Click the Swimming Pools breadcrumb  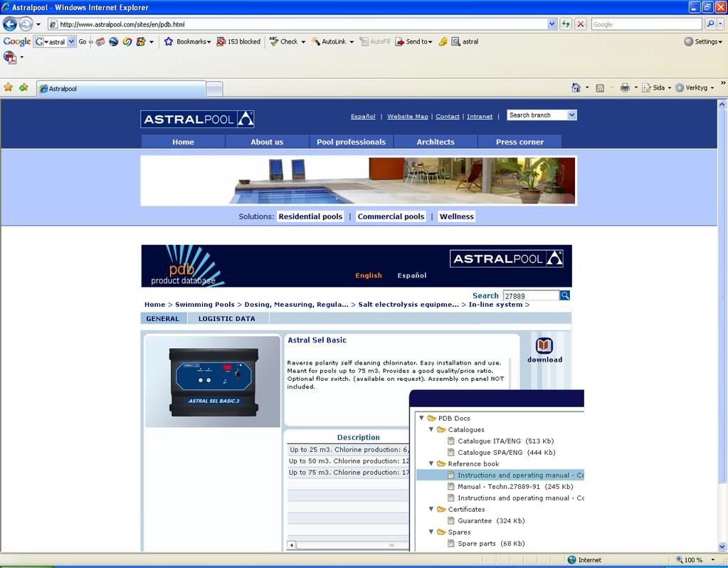(205, 305)
